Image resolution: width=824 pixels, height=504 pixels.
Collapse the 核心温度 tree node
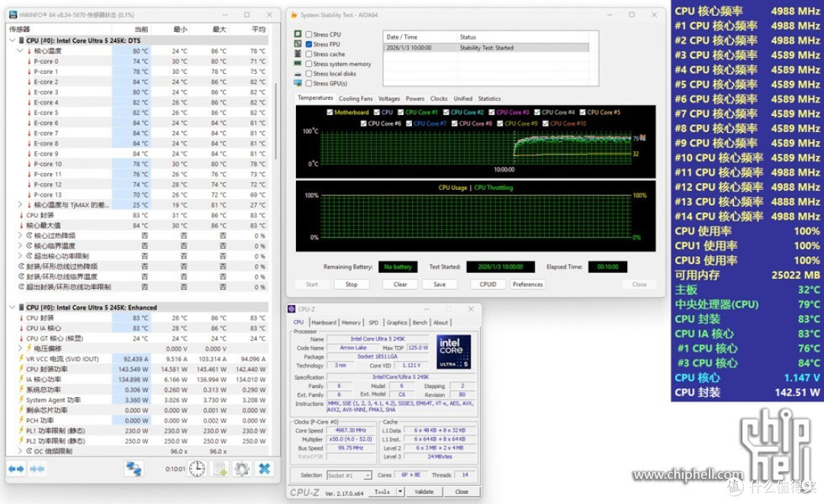pyautogui.click(x=20, y=51)
